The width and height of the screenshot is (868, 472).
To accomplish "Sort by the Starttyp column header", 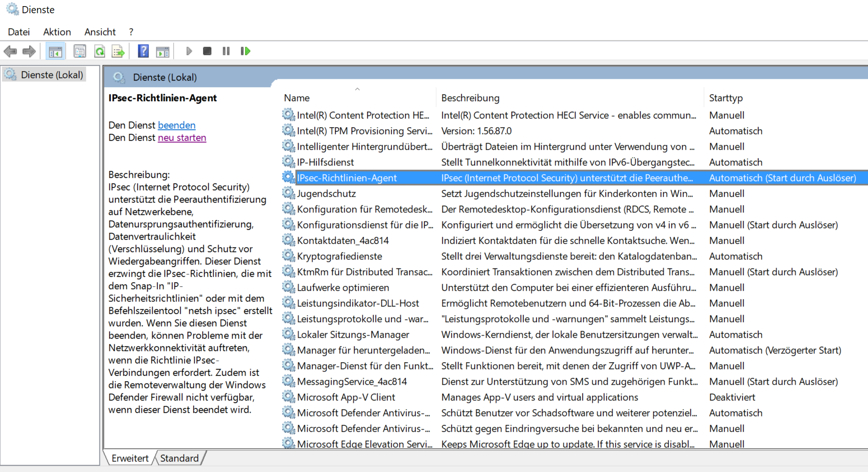I will pyautogui.click(x=726, y=98).
